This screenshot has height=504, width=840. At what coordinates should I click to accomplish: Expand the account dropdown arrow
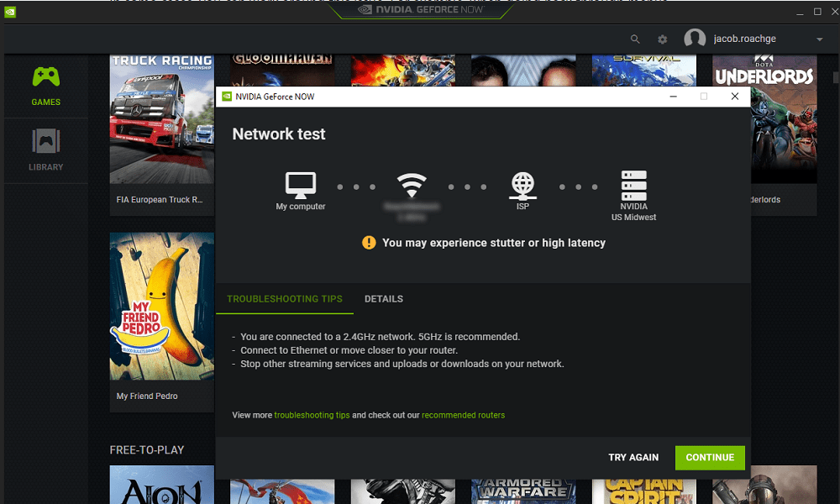click(x=819, y=39)
